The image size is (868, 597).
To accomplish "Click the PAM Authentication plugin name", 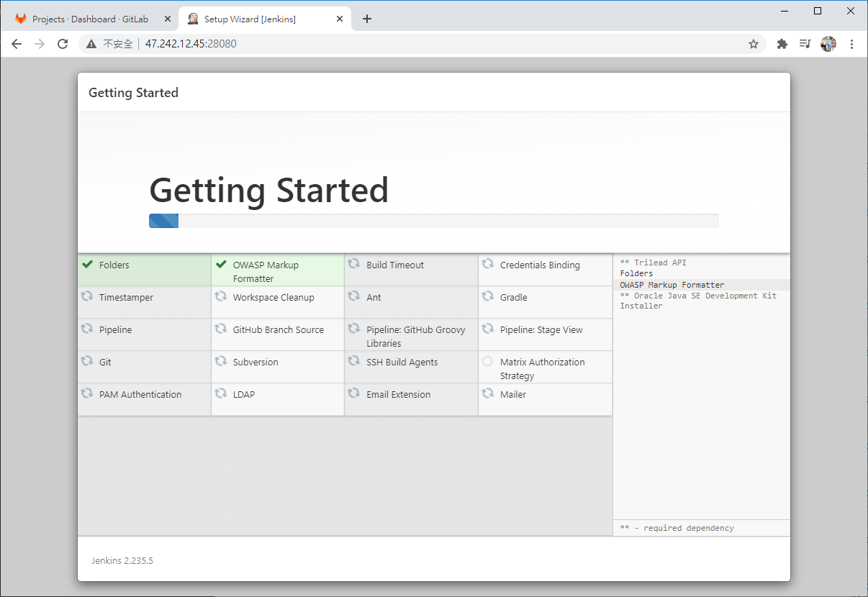I will click(140, 394).
